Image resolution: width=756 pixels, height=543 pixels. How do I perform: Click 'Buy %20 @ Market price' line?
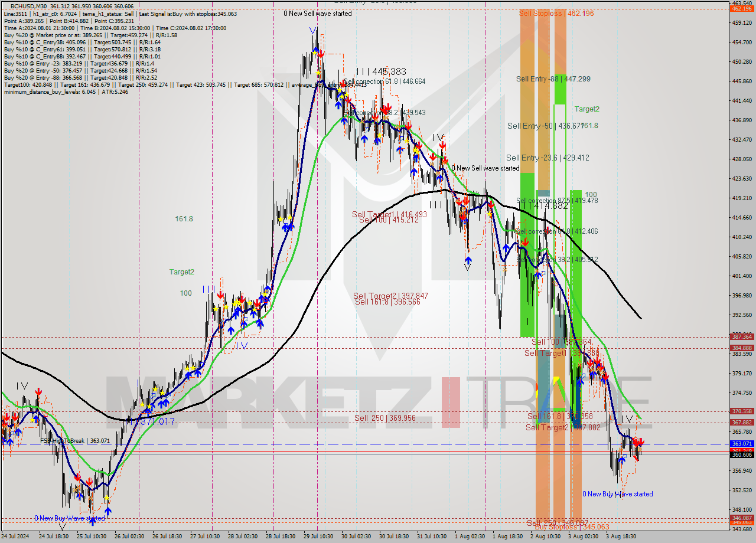90,35
